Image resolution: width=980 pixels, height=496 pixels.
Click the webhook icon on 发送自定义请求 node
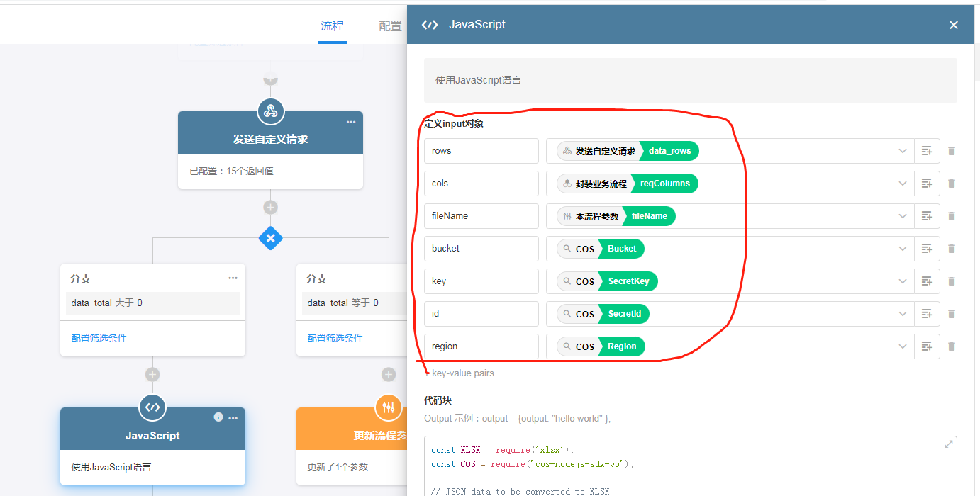pyautogui.click(x=270, y=111)
